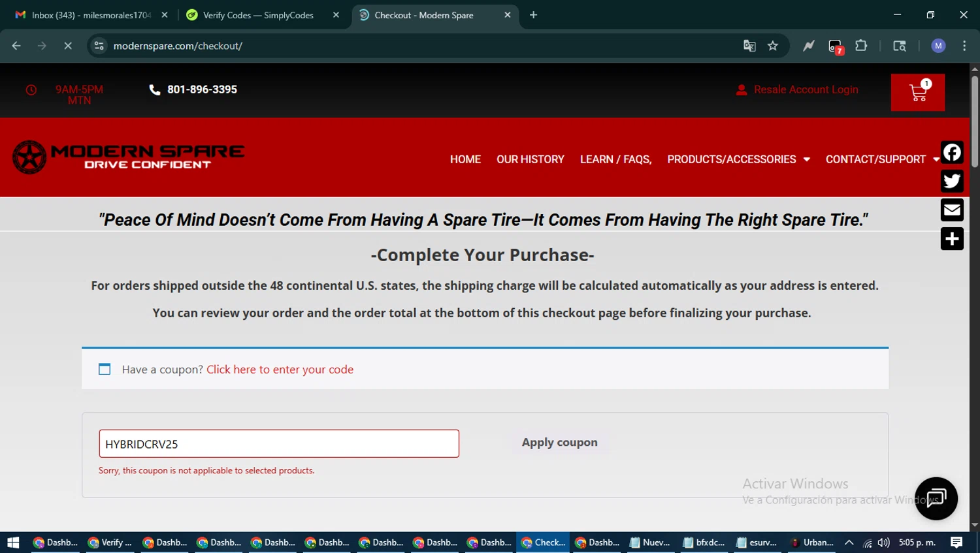
Task: Click the 'Complete Your Purchase' heading
Action: pyautogui.click(x=483, y=255)
